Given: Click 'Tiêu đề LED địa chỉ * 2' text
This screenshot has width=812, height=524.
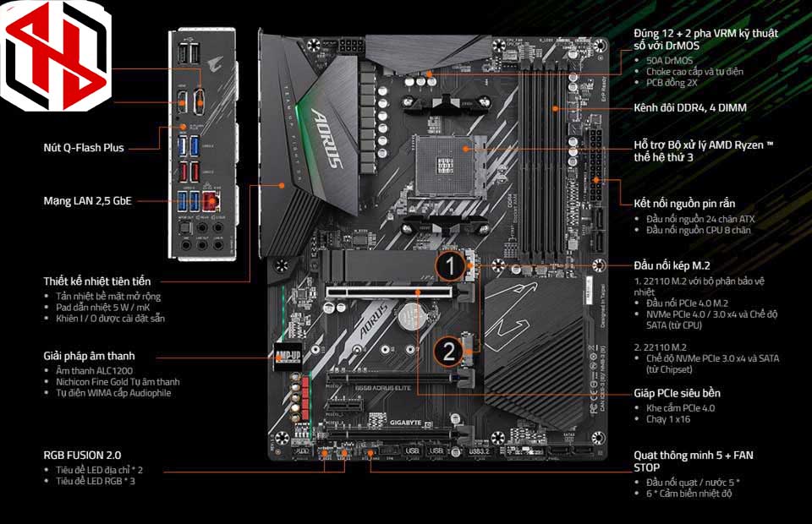Looking at the screenshot, I should [100, 470].
